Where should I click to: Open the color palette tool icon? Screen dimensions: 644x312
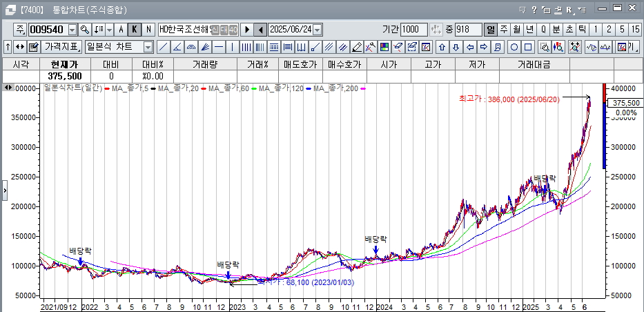(x=384, y=47)
